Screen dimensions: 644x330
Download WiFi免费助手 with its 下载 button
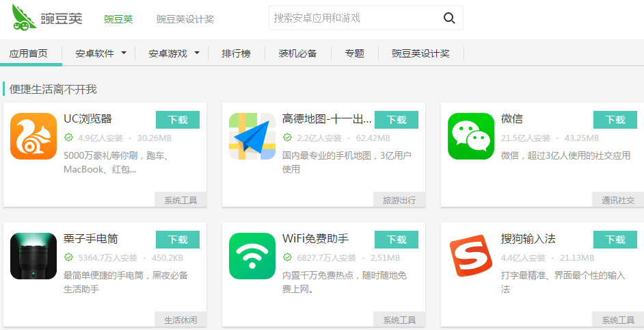pos(397,240)
